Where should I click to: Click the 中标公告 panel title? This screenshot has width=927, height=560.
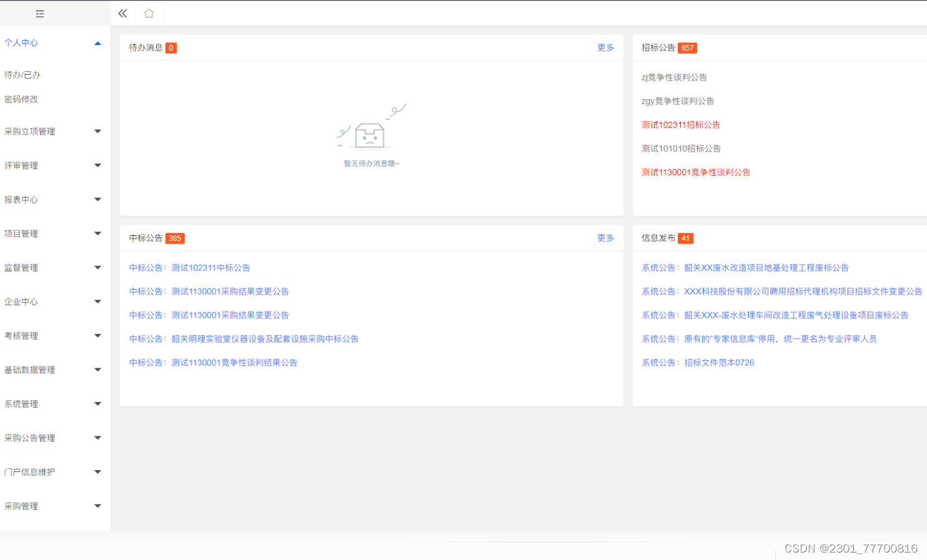[146, 238]
